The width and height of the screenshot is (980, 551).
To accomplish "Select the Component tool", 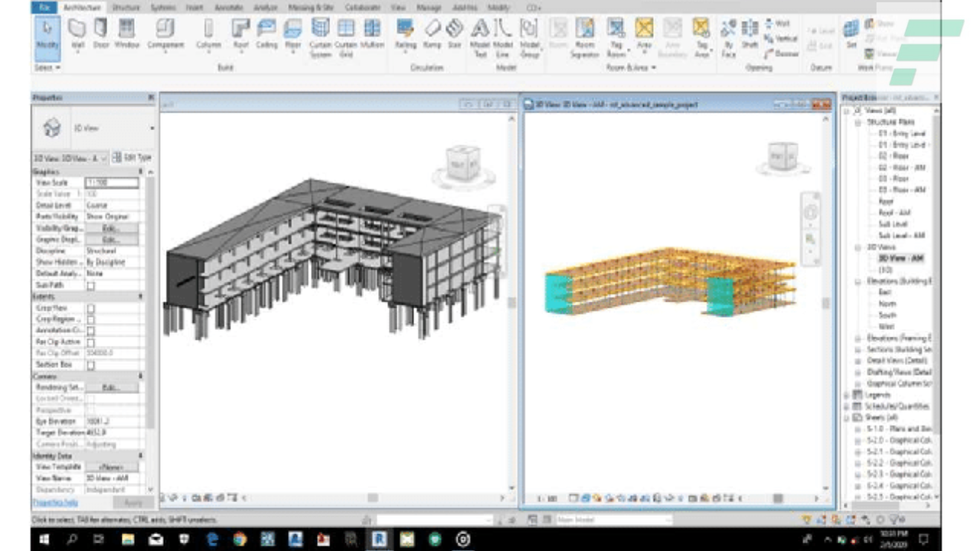I will pyautogui.click(x=165, y=35).
